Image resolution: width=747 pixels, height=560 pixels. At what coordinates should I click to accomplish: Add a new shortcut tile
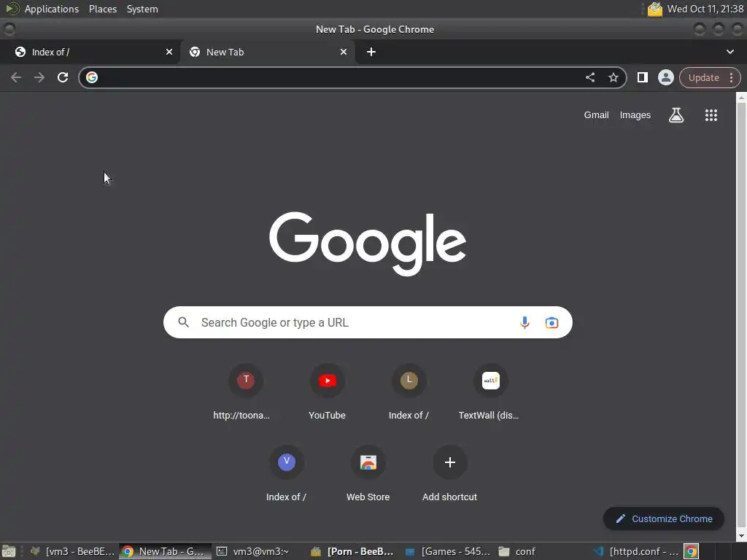(x=449, y=474)
